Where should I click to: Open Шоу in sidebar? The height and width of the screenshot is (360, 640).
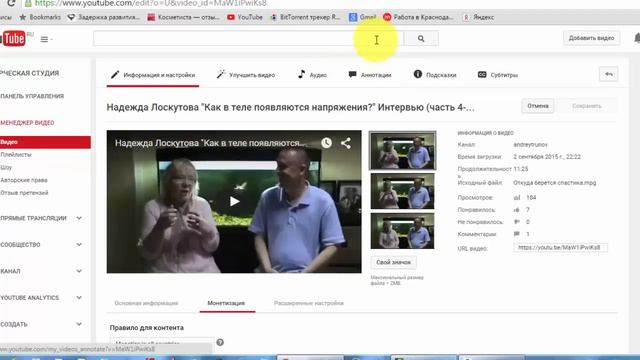[7, 167]
